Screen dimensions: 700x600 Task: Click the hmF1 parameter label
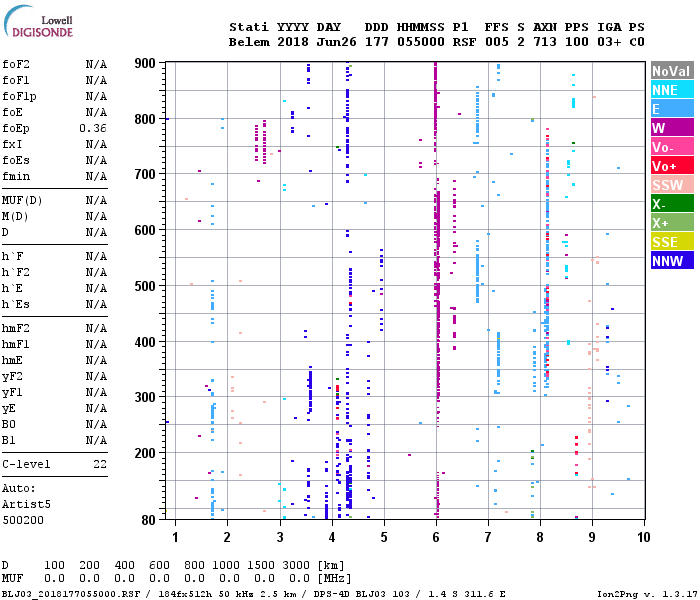coord(16,345)
